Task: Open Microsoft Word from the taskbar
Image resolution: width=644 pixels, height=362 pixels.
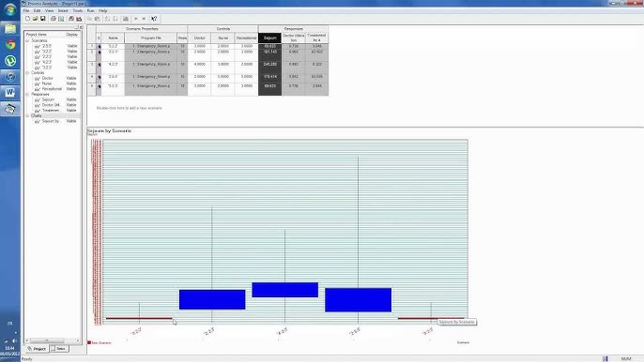Action: (10, 92)
